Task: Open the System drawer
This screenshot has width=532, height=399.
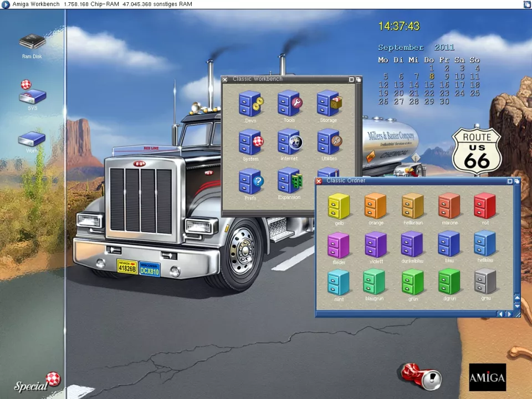Action: [x=250, y=143]
